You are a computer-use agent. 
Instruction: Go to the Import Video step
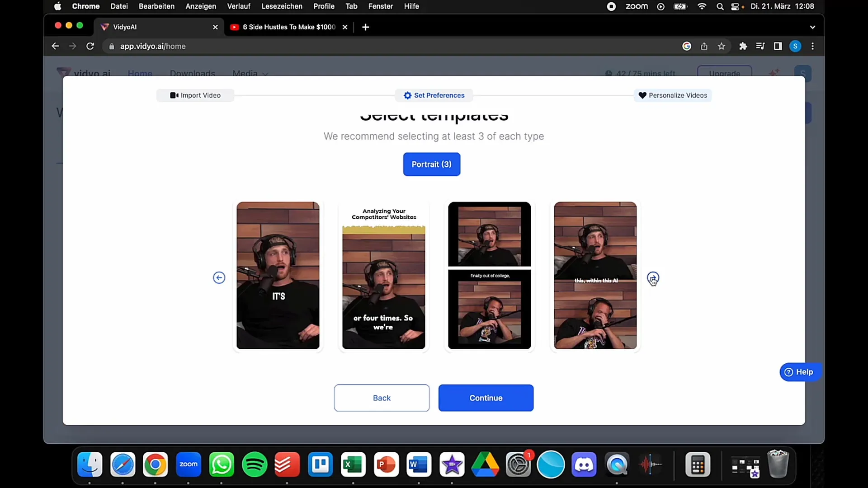[x=195, y=95]
